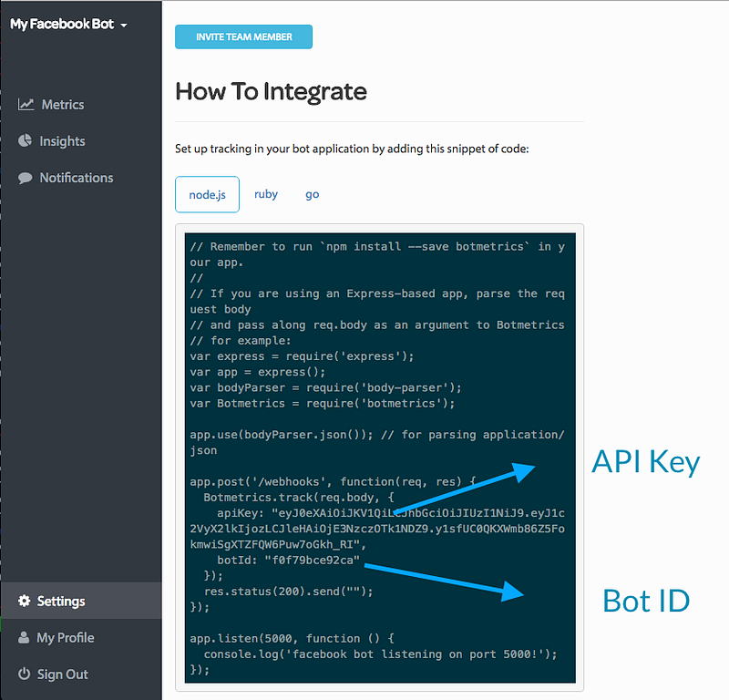Click the console.log facebook bot listening line
This screenshot has height=700, width=729.
[380, 654]
